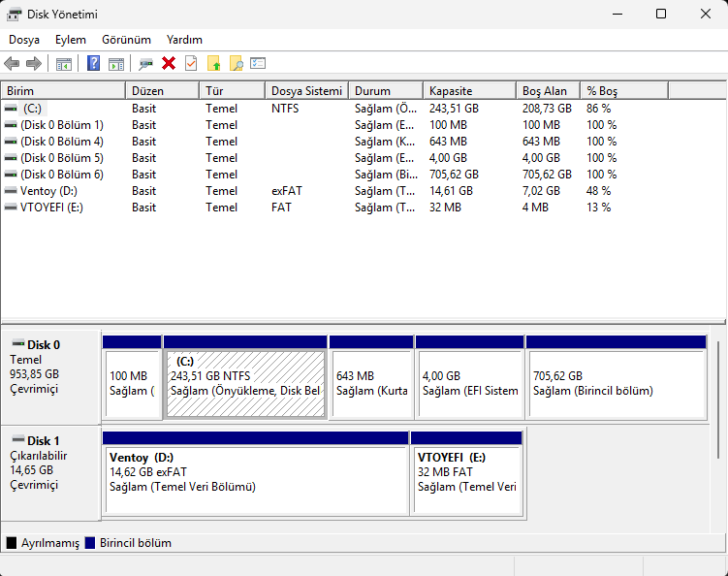This screenshot has height=576, width=728.
Task: Sort list by Durum column header
Action: tap(386, 90)
